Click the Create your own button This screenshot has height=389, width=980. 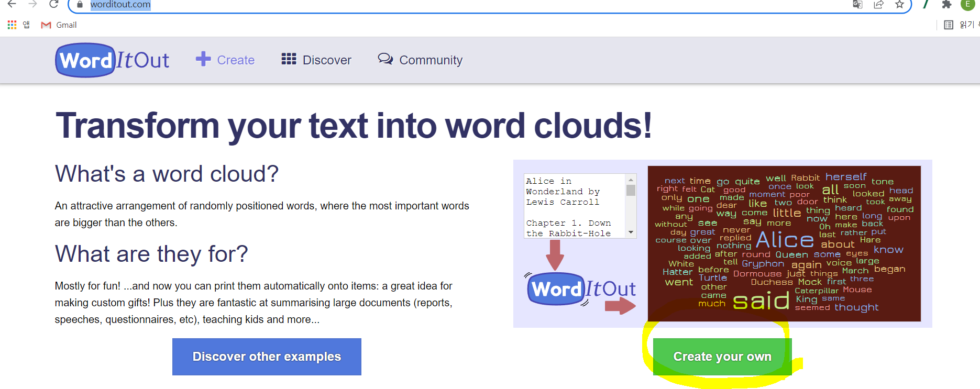pyautogui.click(x=722, y=357)
